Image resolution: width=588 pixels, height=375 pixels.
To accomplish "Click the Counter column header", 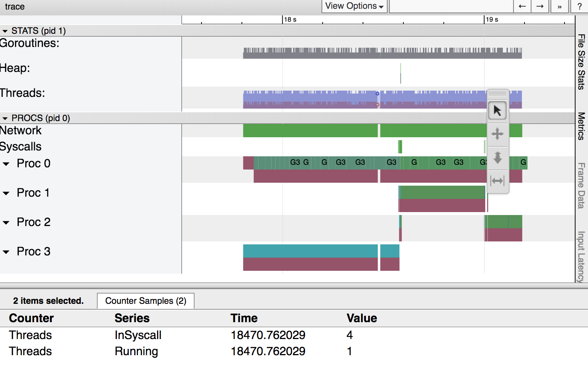I will tap(32, 318).
